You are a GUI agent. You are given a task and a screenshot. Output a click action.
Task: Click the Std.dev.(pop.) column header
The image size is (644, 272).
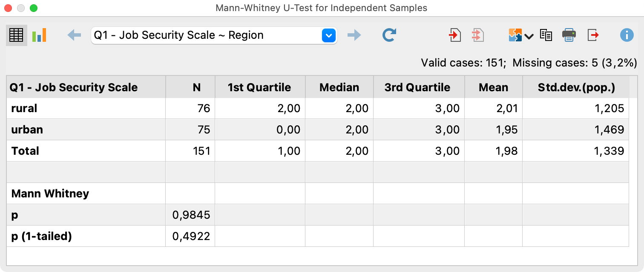pyautogui.click(x=575, y=87)
